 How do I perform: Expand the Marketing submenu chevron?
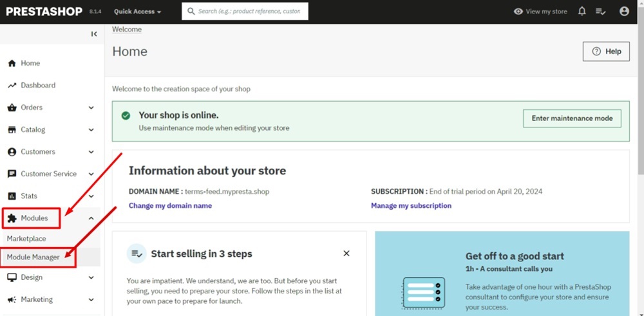point(91,299)
